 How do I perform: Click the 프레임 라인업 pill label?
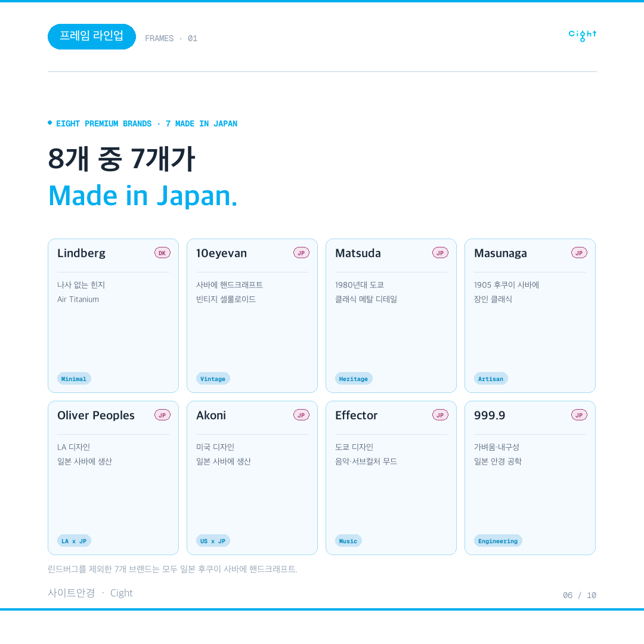(92, 36)
